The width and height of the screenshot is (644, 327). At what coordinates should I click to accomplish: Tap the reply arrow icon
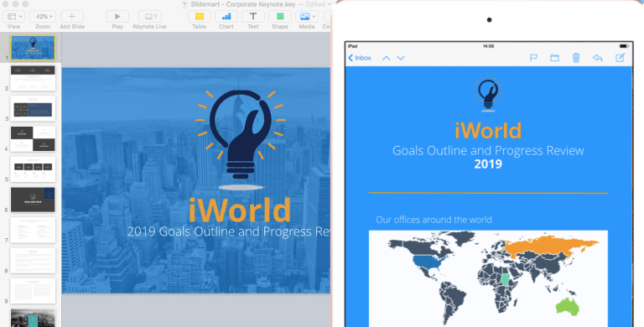[x=598, y=58]
